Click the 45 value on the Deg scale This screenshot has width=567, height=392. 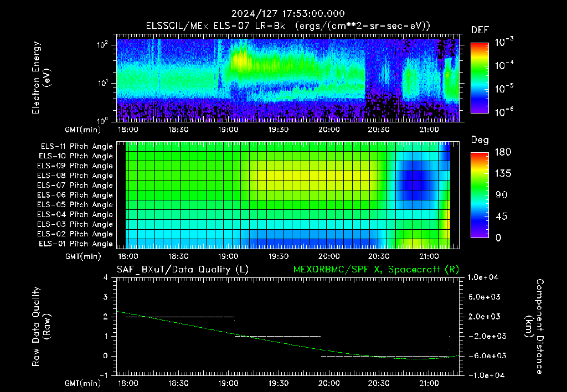pos(501,216)
